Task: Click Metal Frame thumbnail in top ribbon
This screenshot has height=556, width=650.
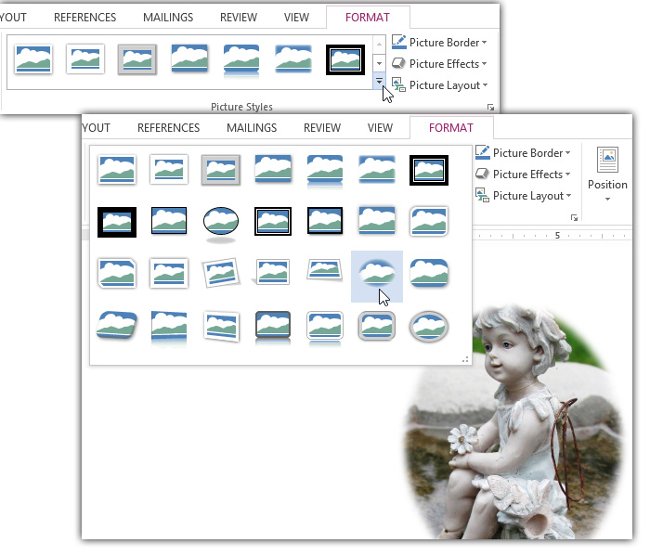Action: pos(137,59)
